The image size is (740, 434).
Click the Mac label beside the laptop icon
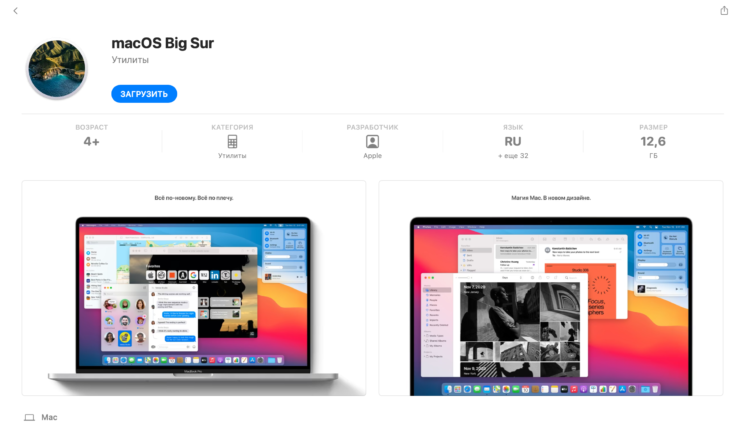pyautogui.click(x=49, y=417)
